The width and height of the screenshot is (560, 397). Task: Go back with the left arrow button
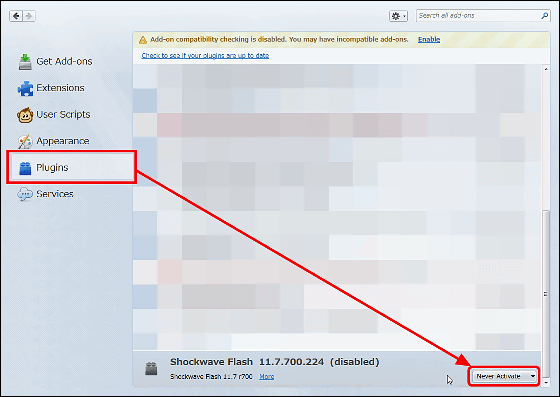pos(16,16)
